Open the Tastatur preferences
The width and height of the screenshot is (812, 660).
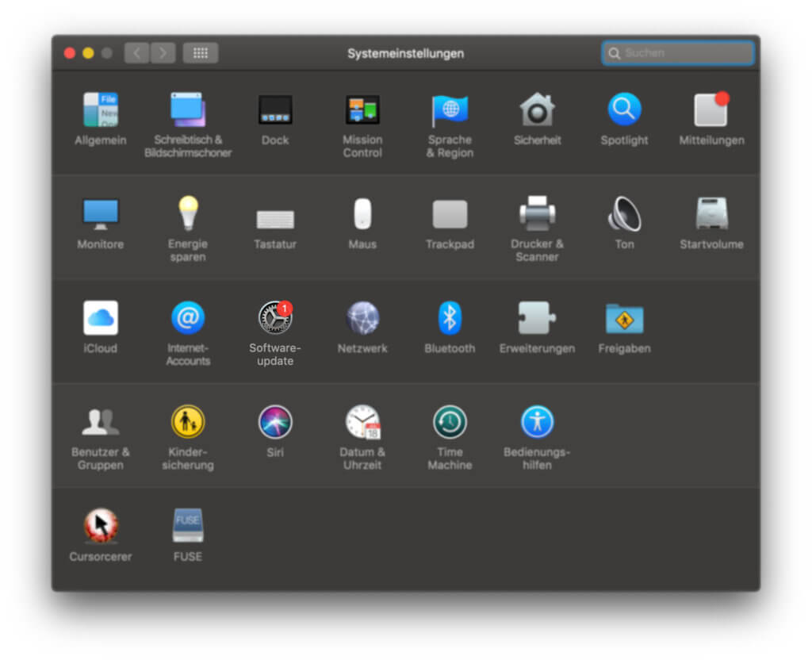[x=275, y=216]
